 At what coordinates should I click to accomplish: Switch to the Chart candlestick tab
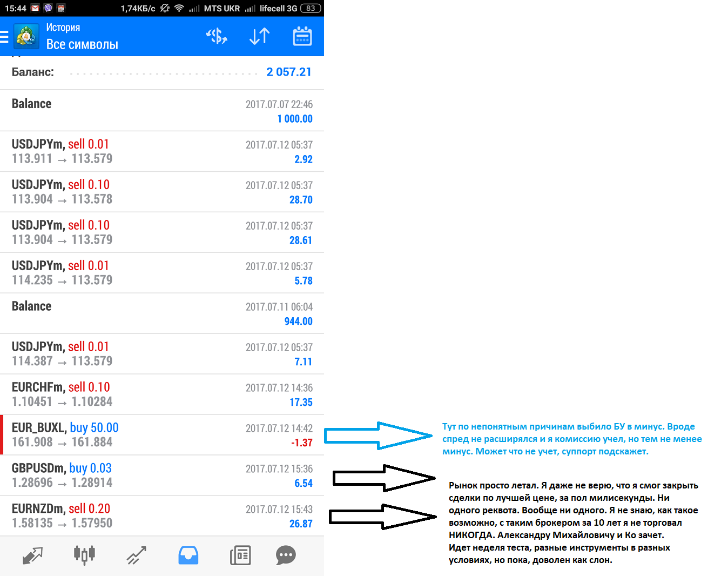tap(84, 555)
